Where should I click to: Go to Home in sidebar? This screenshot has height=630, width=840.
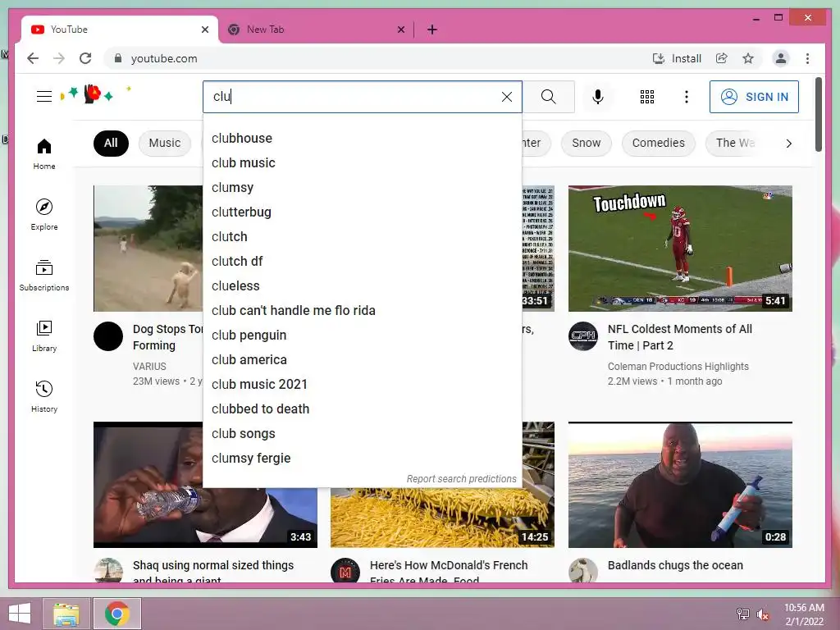(44, 153)
